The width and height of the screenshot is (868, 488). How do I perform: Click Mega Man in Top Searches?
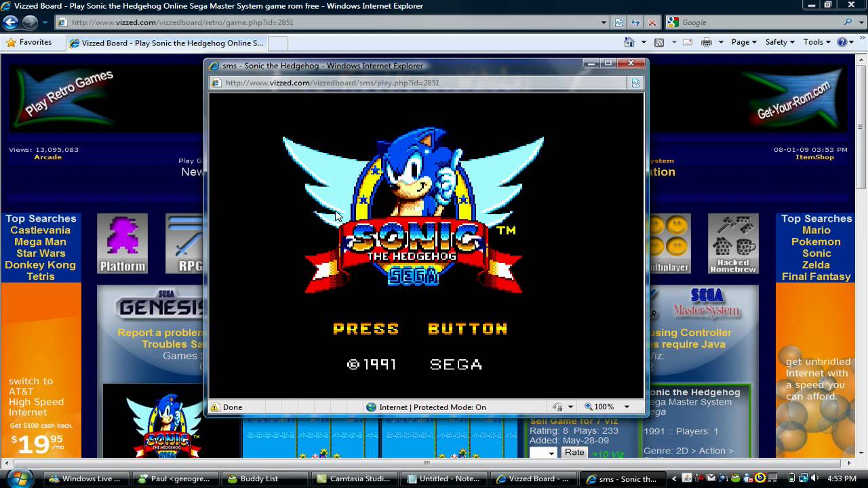[x=40, y=242]
